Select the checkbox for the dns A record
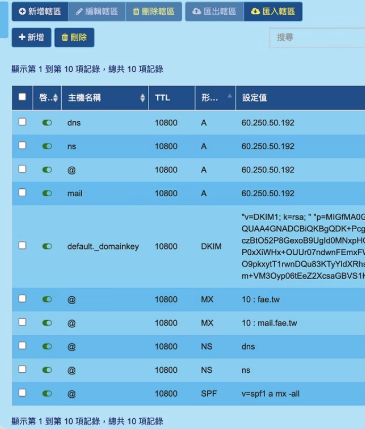This screenshot has height=429, width=365. point(22,122)
